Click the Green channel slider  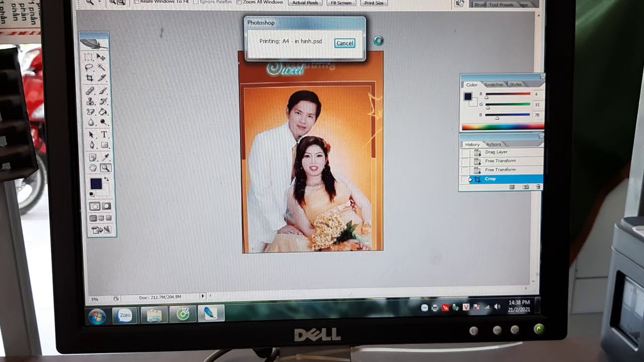[x=508, y=105]
